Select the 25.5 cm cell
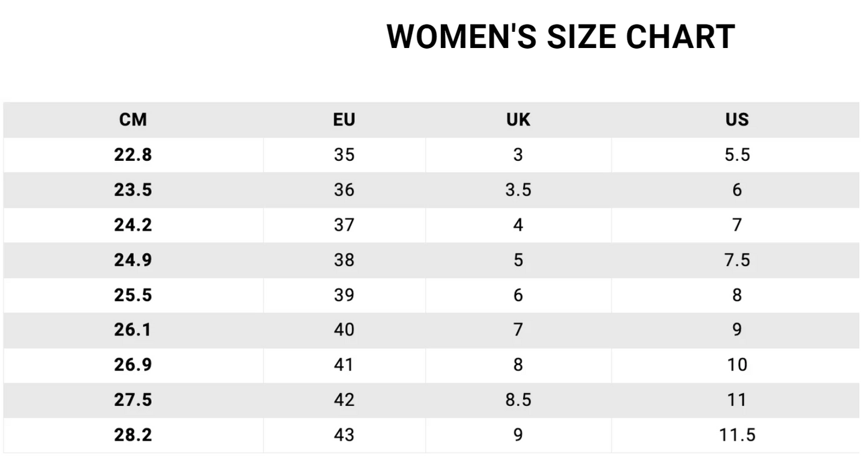Image resolution: width=868 pixels, height=458 pixels. [133, 295]
